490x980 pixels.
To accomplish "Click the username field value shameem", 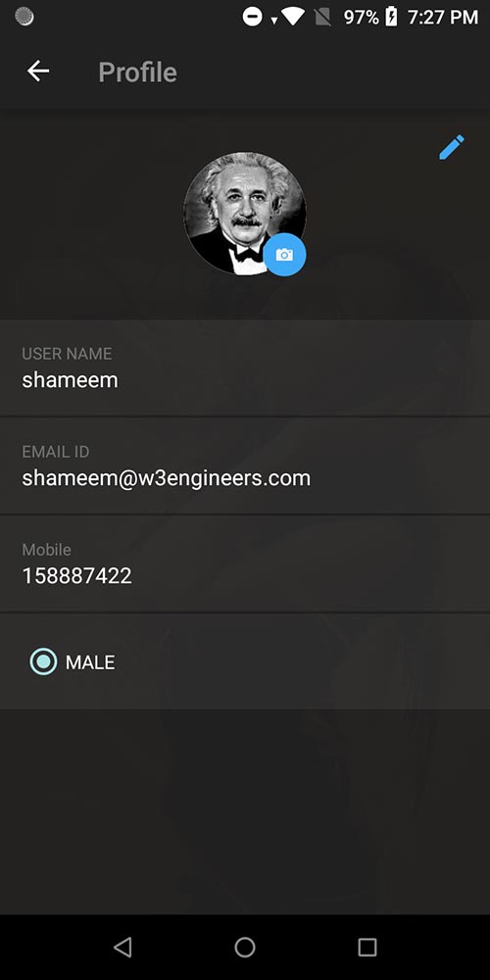I will (70, 380).
